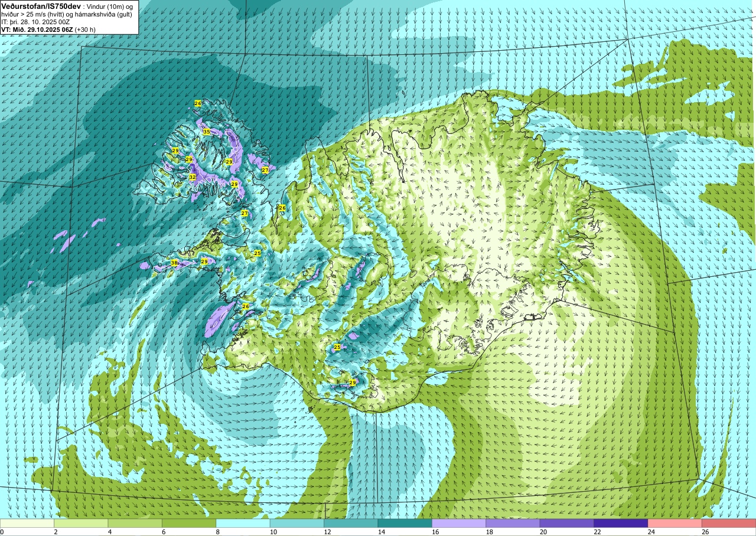The image size is (756, 536).
Task: Click the legend scale label "2"
Action: 55,532
